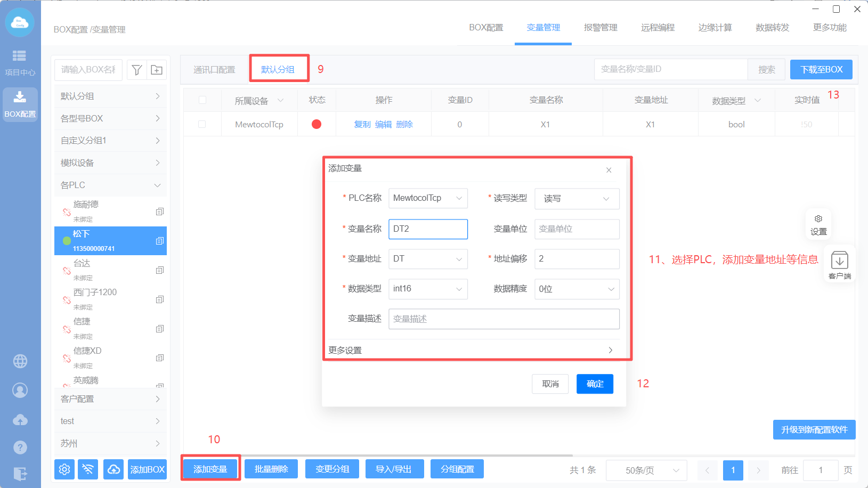Image resolution: width=868 pixels, height=488 pixels.
Task: Switch to the 通讯口配置 tab
Action: [x=214, y=70]
